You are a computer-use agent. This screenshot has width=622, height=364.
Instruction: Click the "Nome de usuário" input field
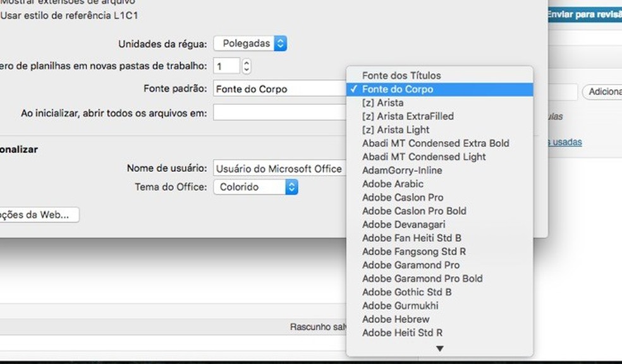point(278,169)
